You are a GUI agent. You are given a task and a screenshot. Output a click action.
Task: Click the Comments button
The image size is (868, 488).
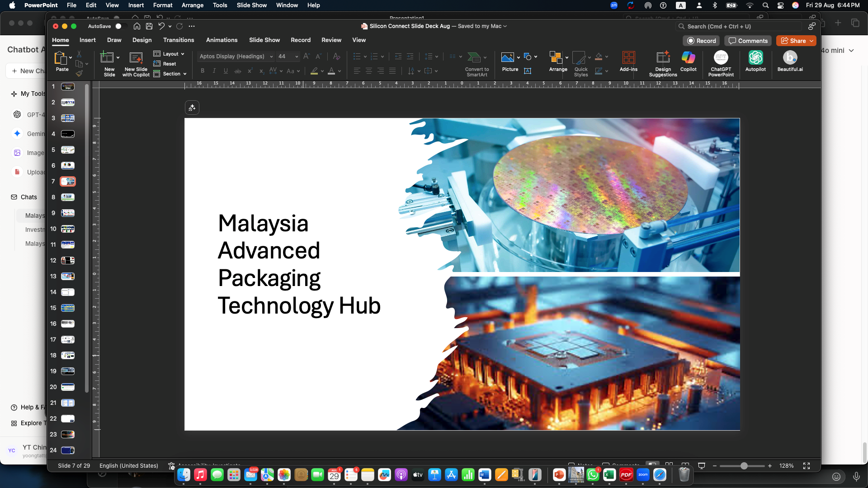[748, 41]
